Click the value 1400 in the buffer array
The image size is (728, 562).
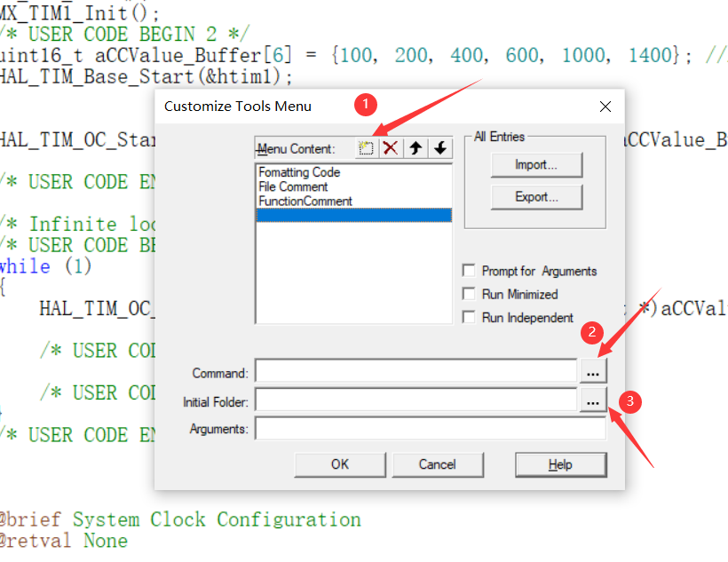pyautogui.click(x=650, y=55)
